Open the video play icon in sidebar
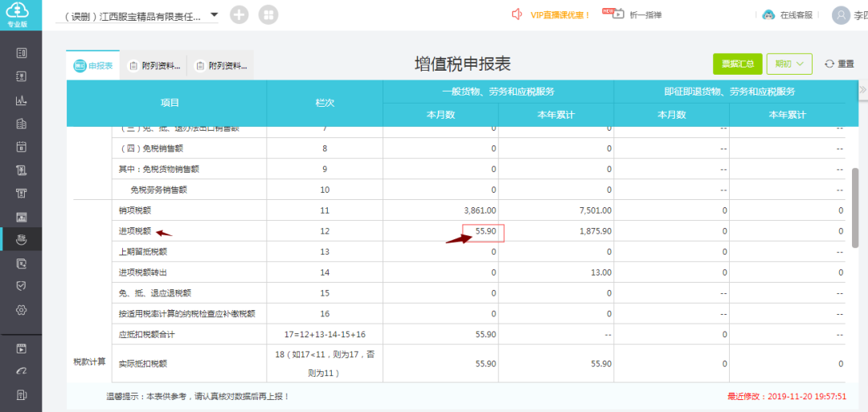This screenshot has width=868, height=412. click(22, 349)
